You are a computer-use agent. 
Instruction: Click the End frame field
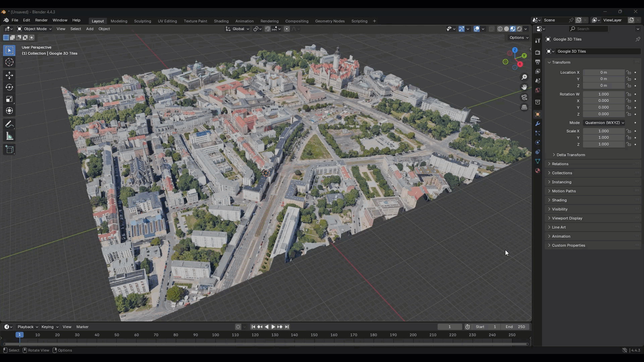(x=515, y=327)
